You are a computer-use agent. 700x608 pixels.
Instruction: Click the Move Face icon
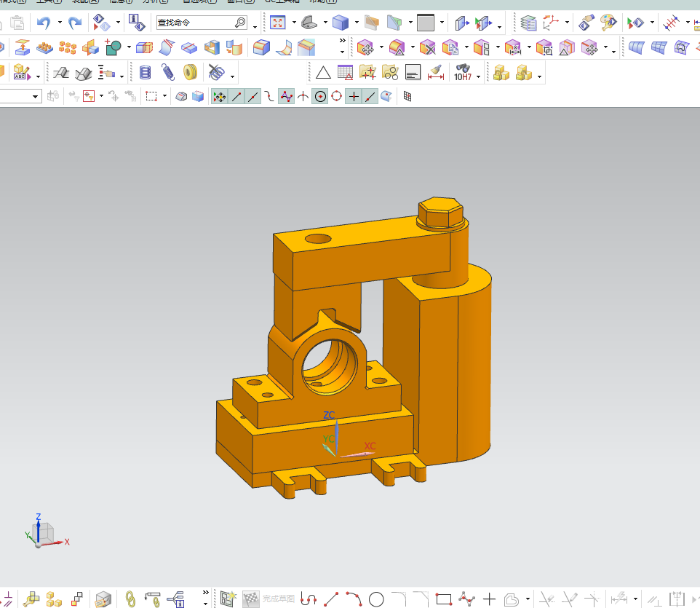[x=365, y=47]
